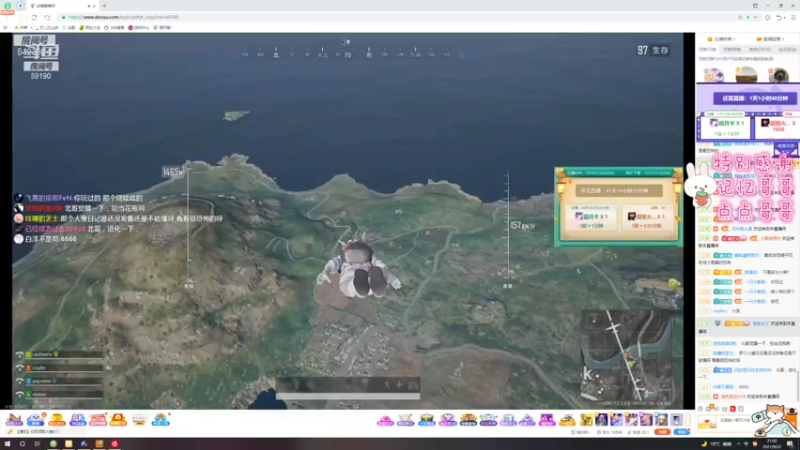Click the blue backpack button

pyautogui.click(x=681, y=432)
